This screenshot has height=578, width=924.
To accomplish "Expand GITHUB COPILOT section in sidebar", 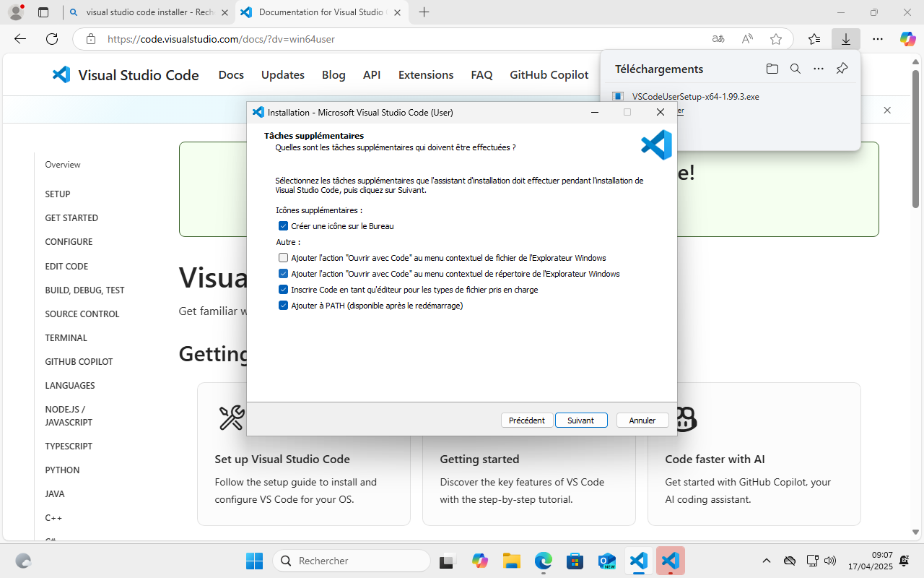I will pos(79,361).
